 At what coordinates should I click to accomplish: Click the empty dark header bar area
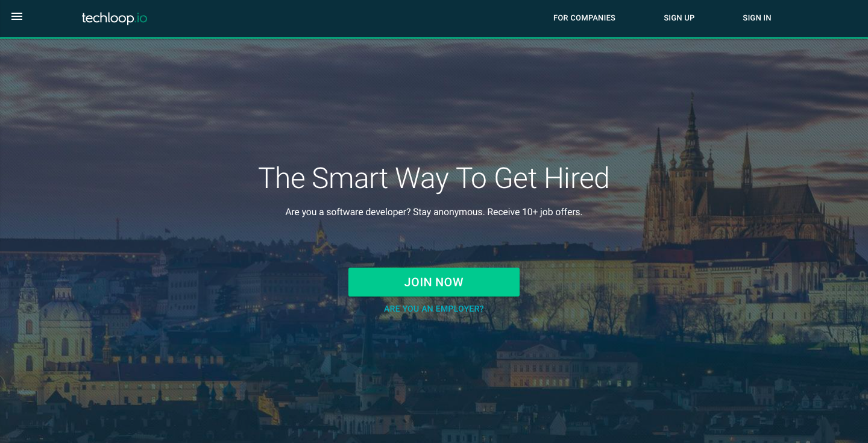click(350, 18)
